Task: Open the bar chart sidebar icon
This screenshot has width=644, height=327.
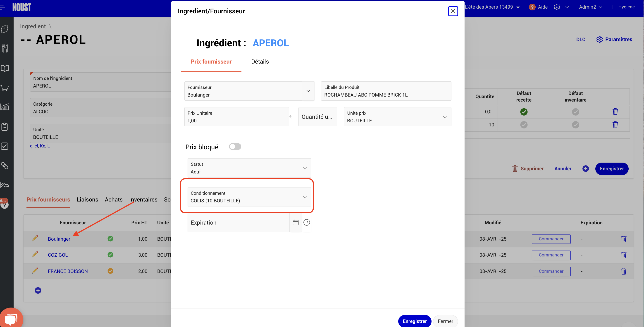Action: click(5, 107)
